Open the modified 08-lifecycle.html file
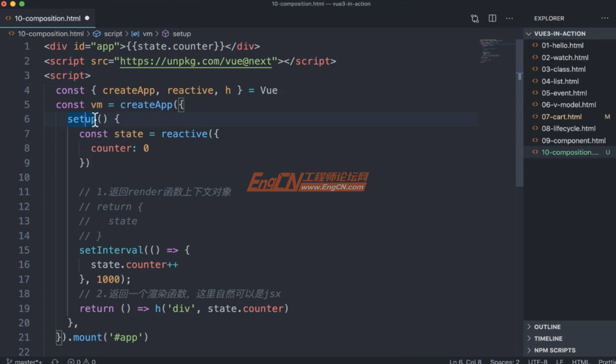Screen dimensions: 616x364 tap(568, 128)
